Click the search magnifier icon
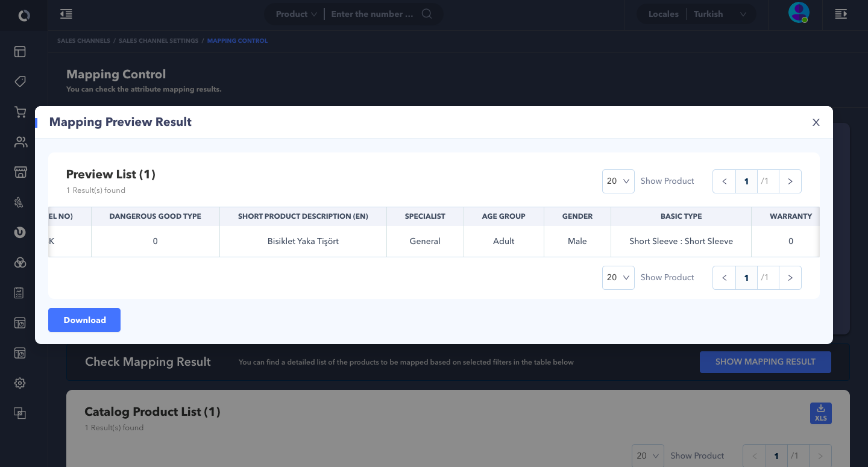The height and width of the screenshot is (467, 868). point(427,14)
